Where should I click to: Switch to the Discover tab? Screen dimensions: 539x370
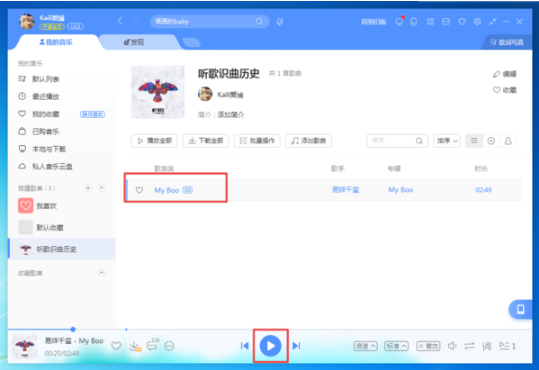[x=134, y=42]
